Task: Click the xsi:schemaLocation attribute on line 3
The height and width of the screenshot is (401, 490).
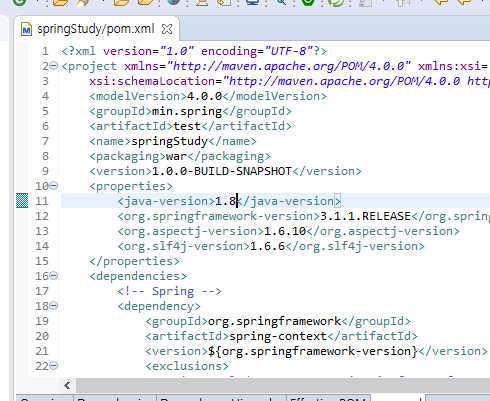Action: point(152,81)
